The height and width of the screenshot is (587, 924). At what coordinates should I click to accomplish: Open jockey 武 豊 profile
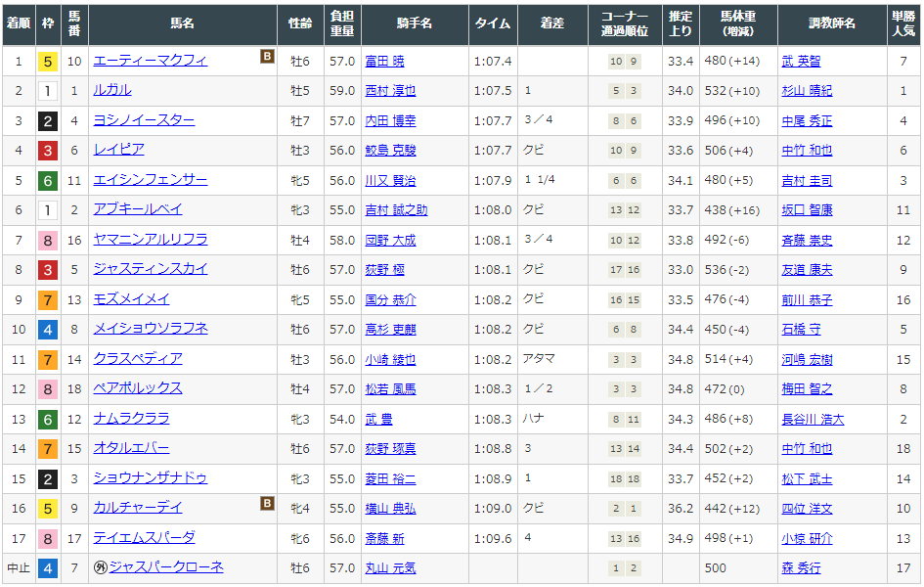click(x=376, y=419)
